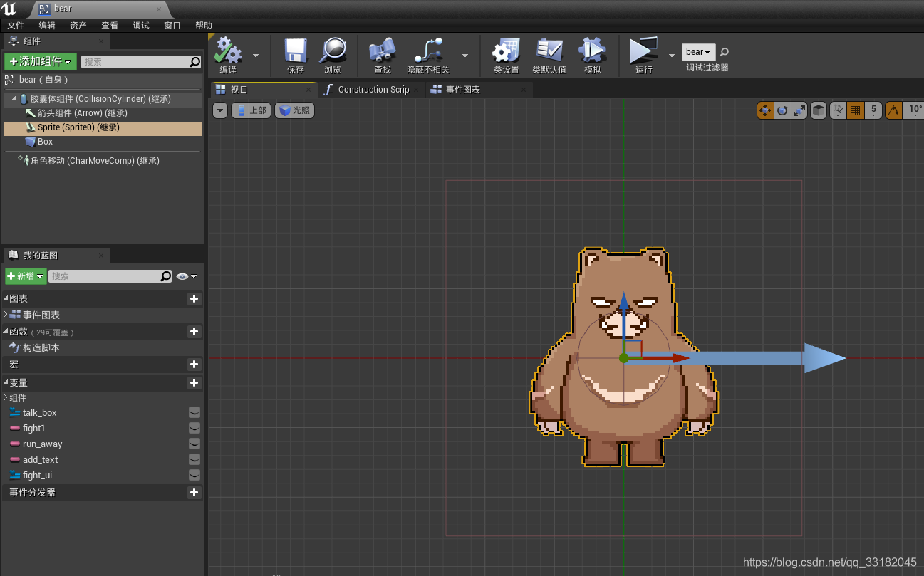Click the green 添加组件 (Add Component) button
The height and width of the screenshot is (576, 924).
click(41, 62)
